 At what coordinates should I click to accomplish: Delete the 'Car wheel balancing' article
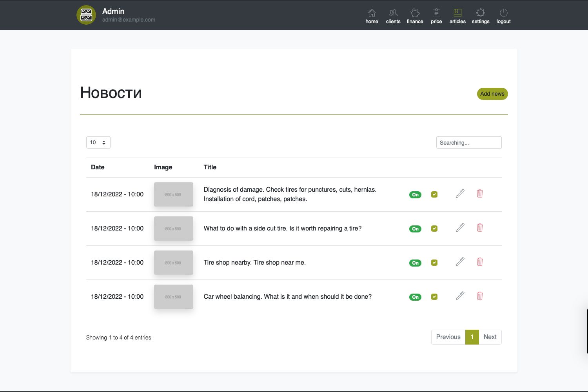479,296
